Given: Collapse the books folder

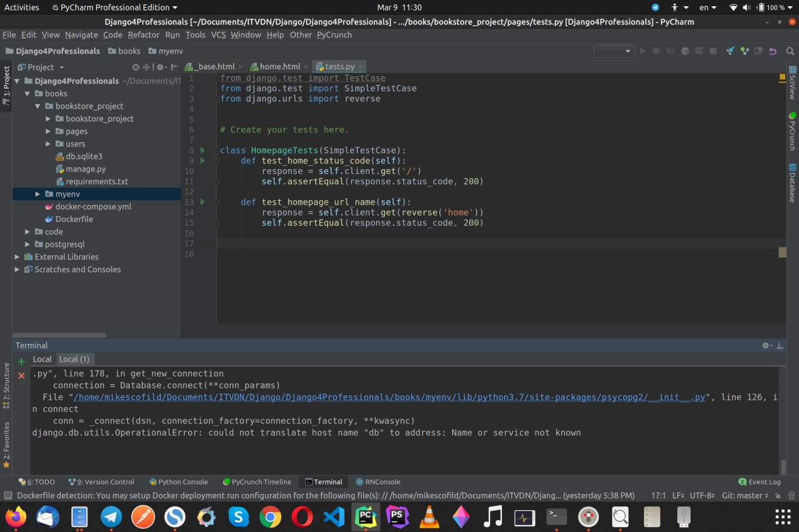Looking at the screenshot, I should [x=27, y=94].
